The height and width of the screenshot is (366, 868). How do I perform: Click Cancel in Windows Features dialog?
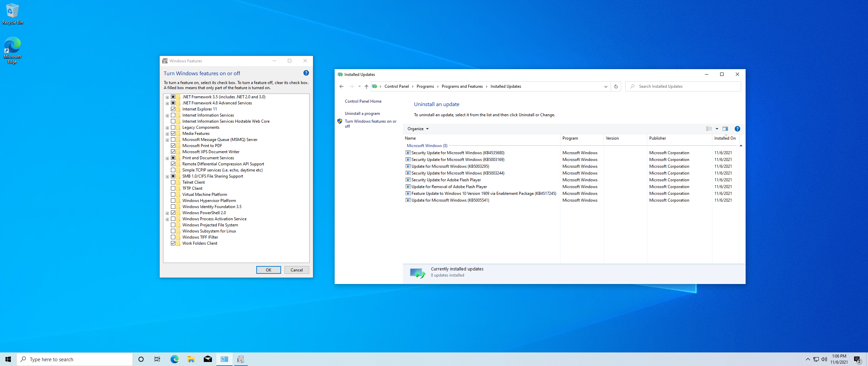pos(297,270)
